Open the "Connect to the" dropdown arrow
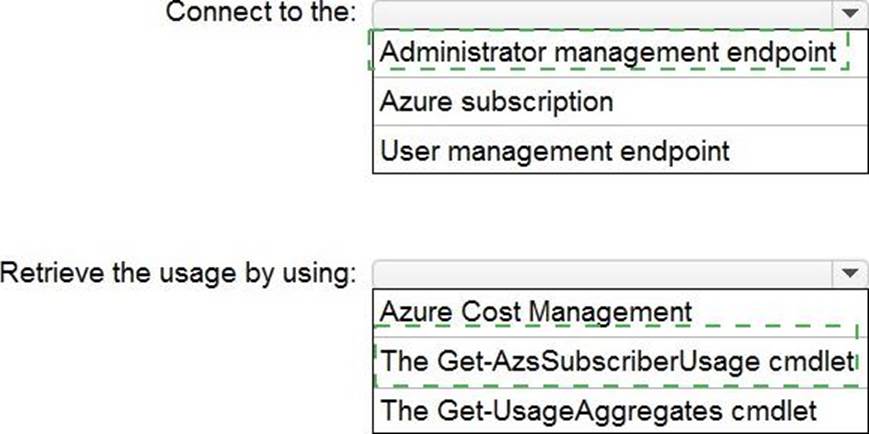Screen dimensions: 869x434 point(849,14)
